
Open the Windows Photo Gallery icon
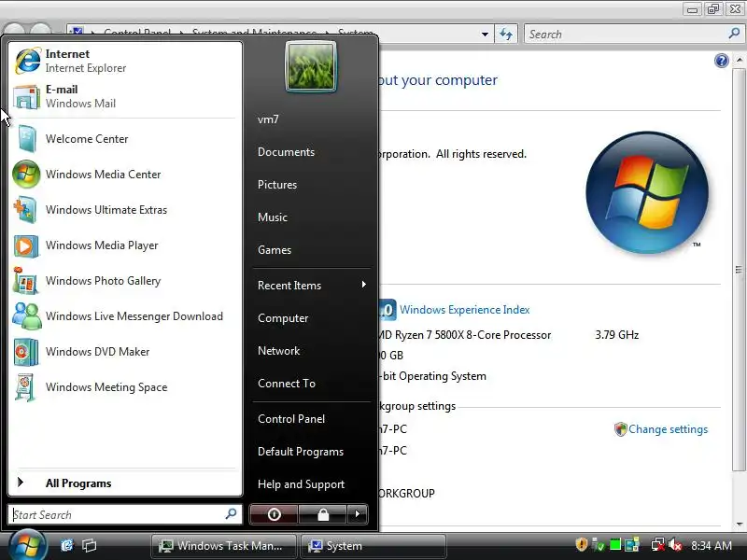click(26, 281)
